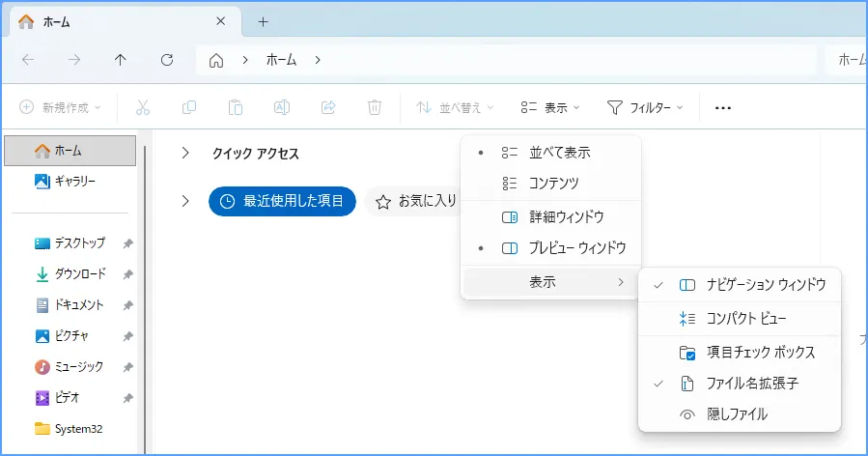Open the three-dot See more menu
The width and height of the screenshot is (868, 456).
[723, 108]
